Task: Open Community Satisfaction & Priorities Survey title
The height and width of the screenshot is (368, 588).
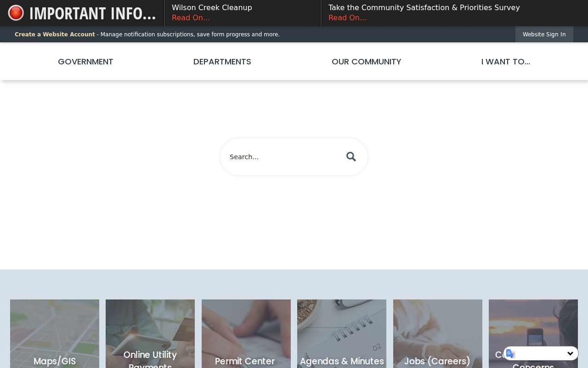Action: tap(424, 7)
